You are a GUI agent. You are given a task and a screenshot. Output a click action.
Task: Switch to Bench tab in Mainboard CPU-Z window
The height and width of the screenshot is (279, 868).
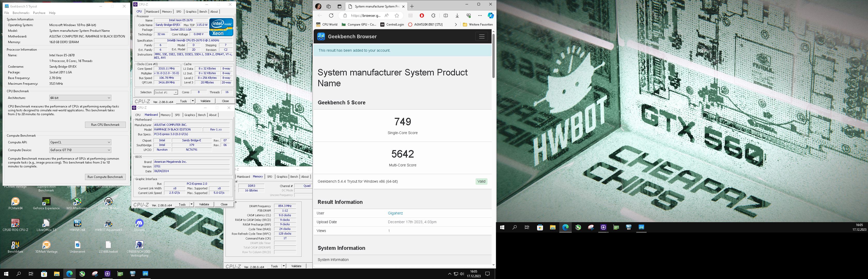202,115
